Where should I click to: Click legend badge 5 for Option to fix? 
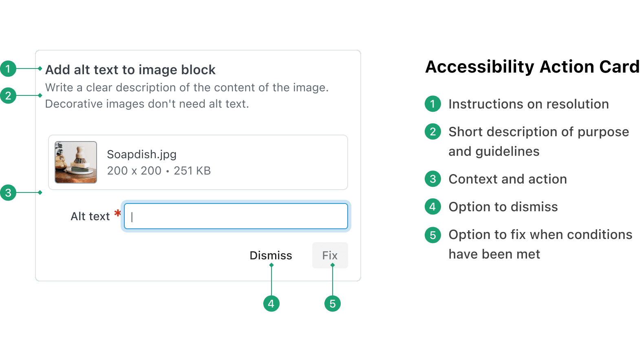[433, 235]
